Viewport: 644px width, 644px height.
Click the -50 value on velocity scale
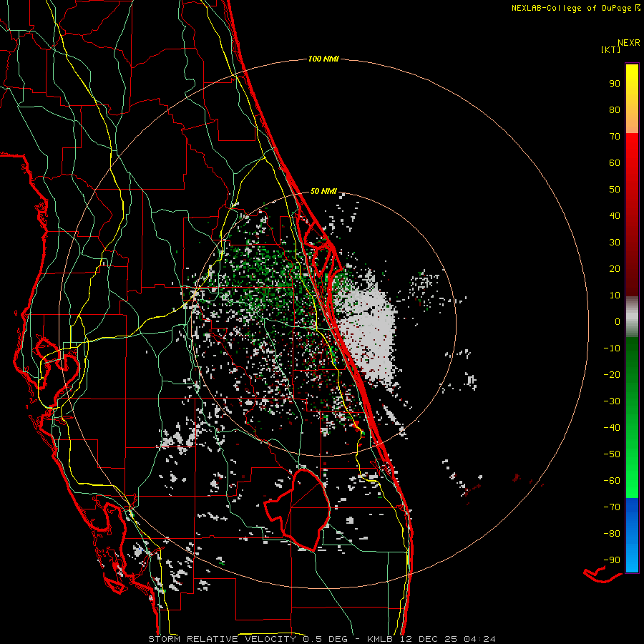(x=612, y=454)
